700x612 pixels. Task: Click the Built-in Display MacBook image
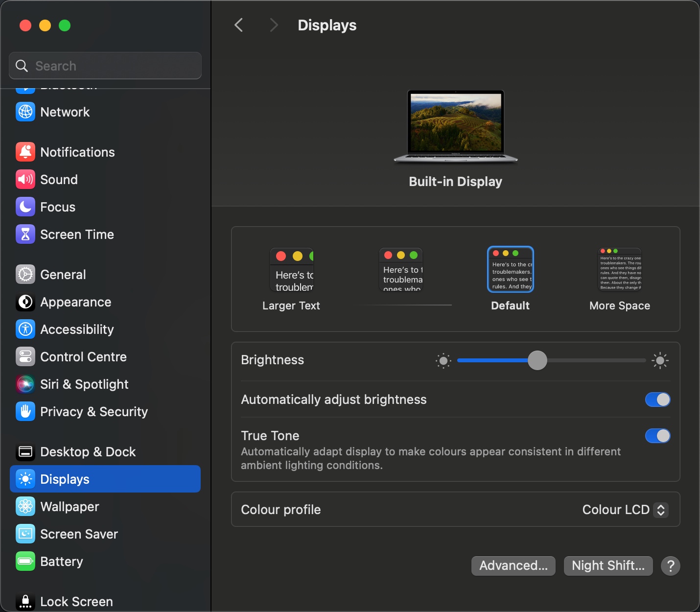[x=456, y=126]
